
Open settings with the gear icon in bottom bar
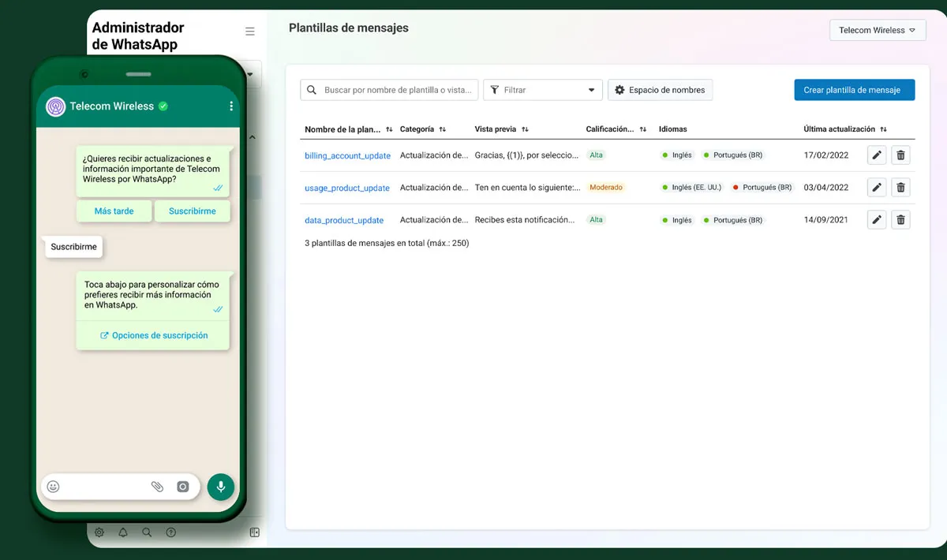pos(99,532)
